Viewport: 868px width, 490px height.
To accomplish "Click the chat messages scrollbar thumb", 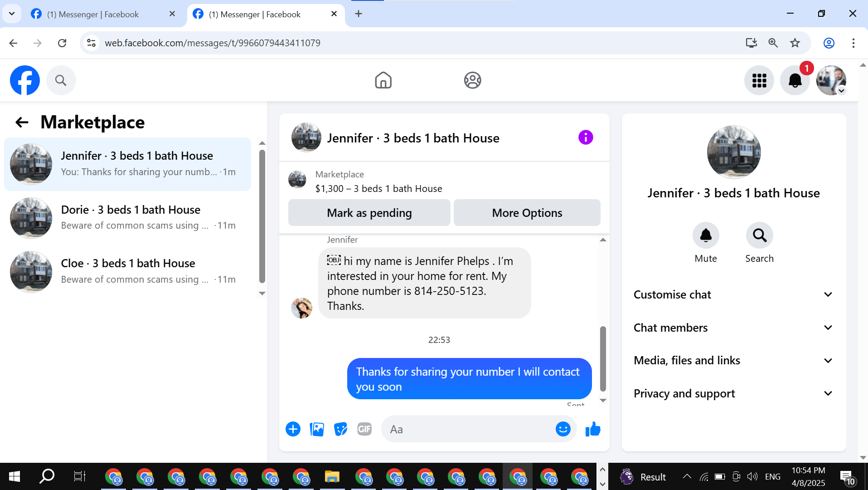I will pyautogui.click(x=602, y=358).
